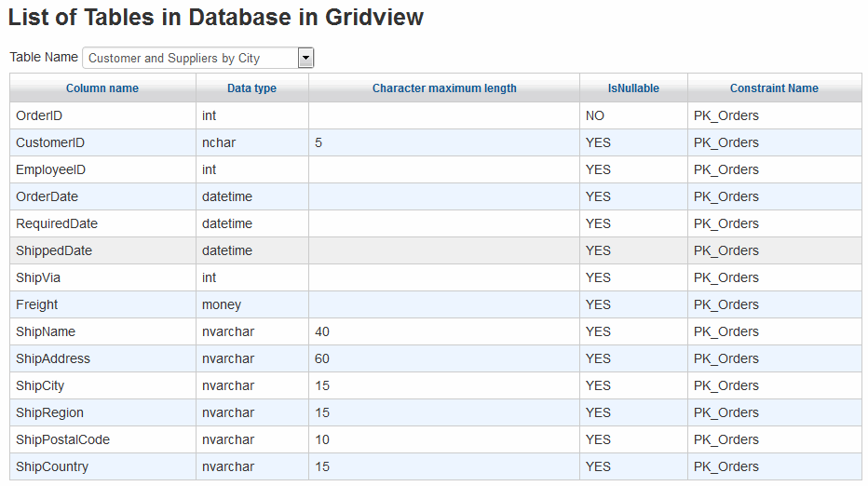Click PK_Orders in the ShipCountry row

point(775,466)
